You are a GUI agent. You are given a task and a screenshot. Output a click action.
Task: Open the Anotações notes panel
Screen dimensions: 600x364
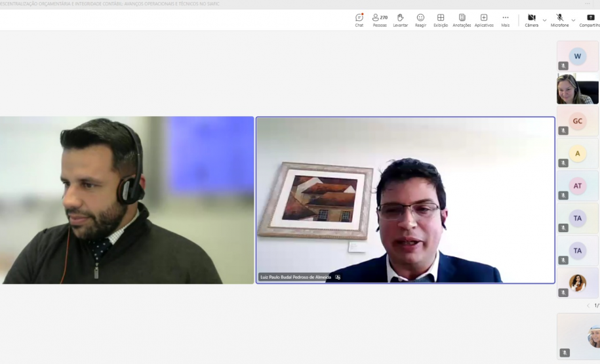coord(462,20)
